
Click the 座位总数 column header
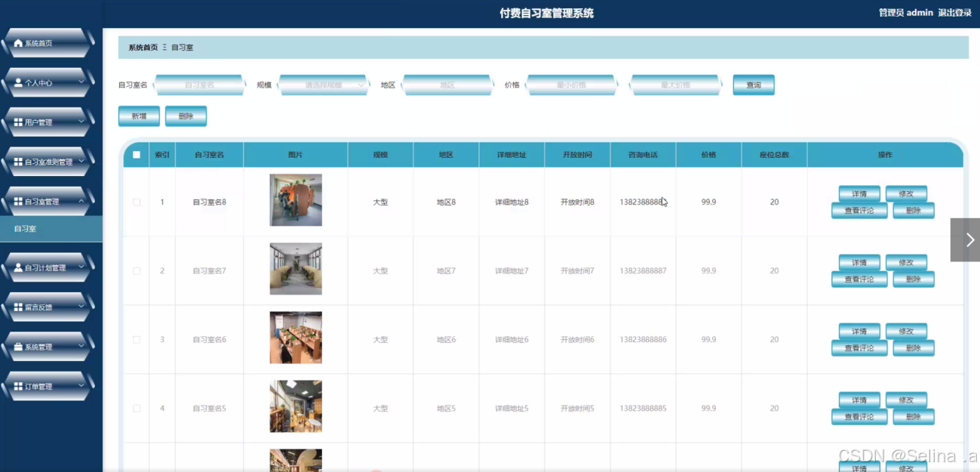tap(774, 155)
